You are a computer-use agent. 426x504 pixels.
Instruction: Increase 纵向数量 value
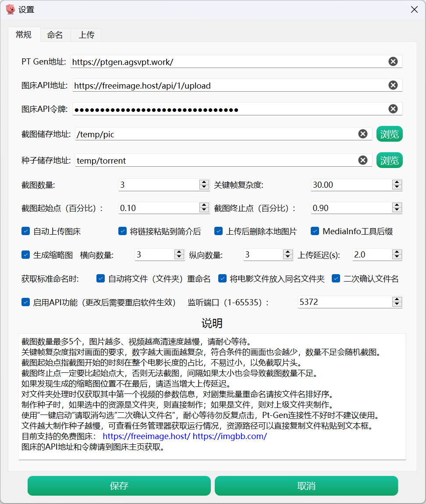pos(288,252)
